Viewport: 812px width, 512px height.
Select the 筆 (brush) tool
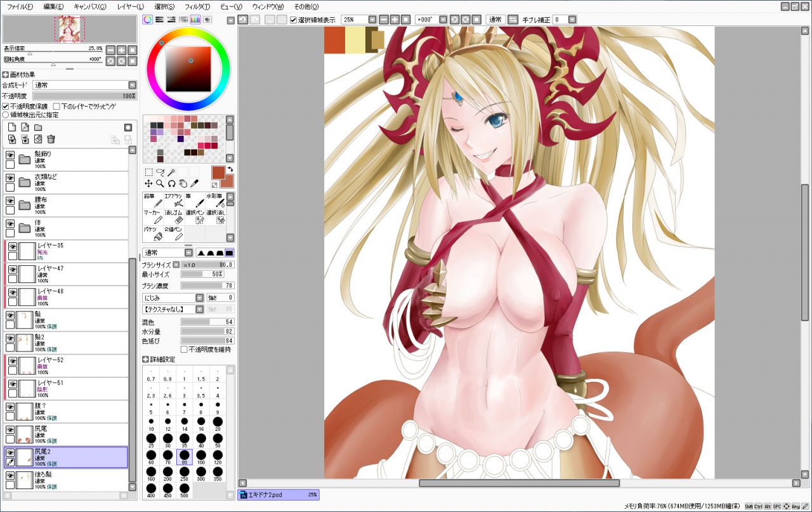coord(194,200)
